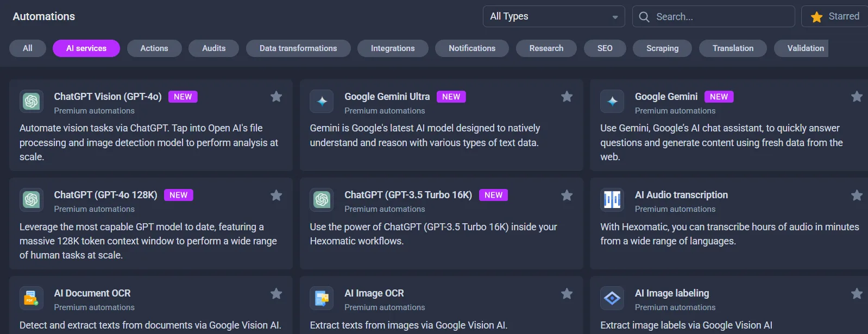Click the ChatGPT (GPT-3.5 Turbo 16K) logo icon
Viewport: 868px width, 334px height.
coord(322,200)
